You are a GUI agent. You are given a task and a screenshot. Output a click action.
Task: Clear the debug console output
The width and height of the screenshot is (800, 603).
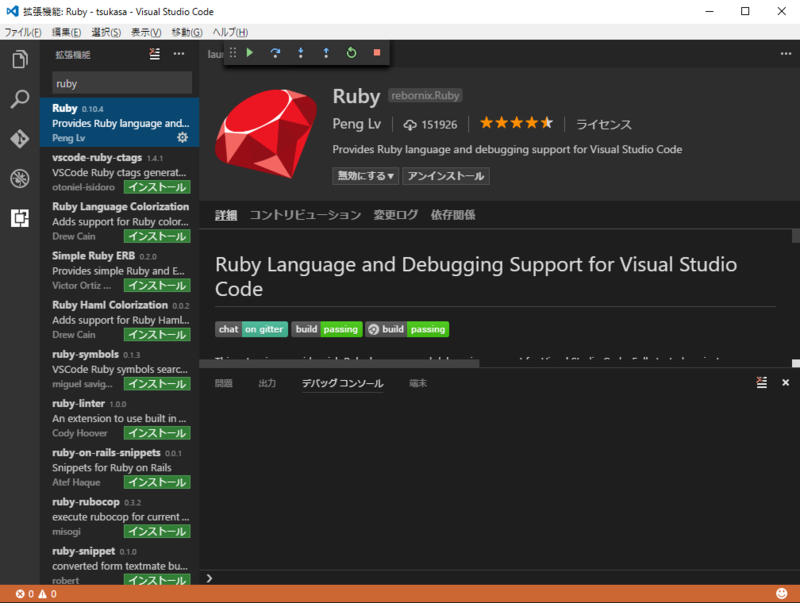tap(762, 383)
